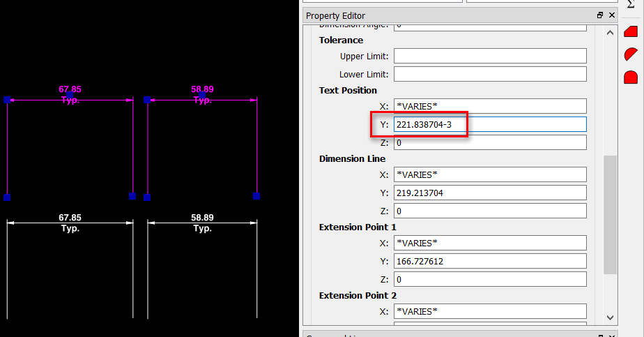
Task: Select the red half-circle shape tool
Action: (631, 54)
